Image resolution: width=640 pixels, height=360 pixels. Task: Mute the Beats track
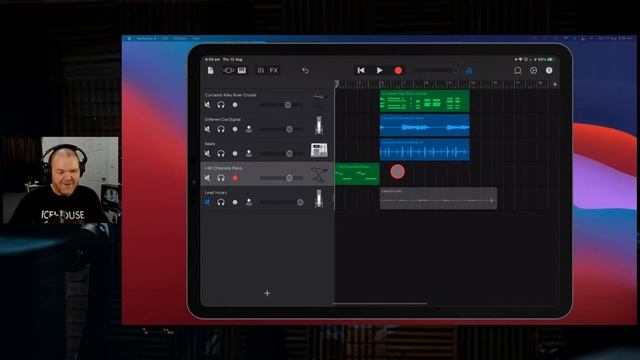click(x=207, y=153)
